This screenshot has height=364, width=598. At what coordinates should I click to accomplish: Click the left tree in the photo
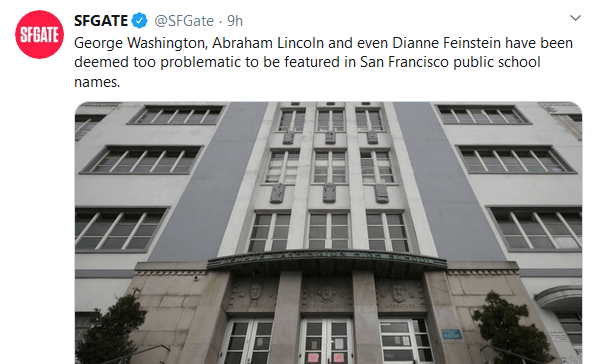(x=112, y=329)
